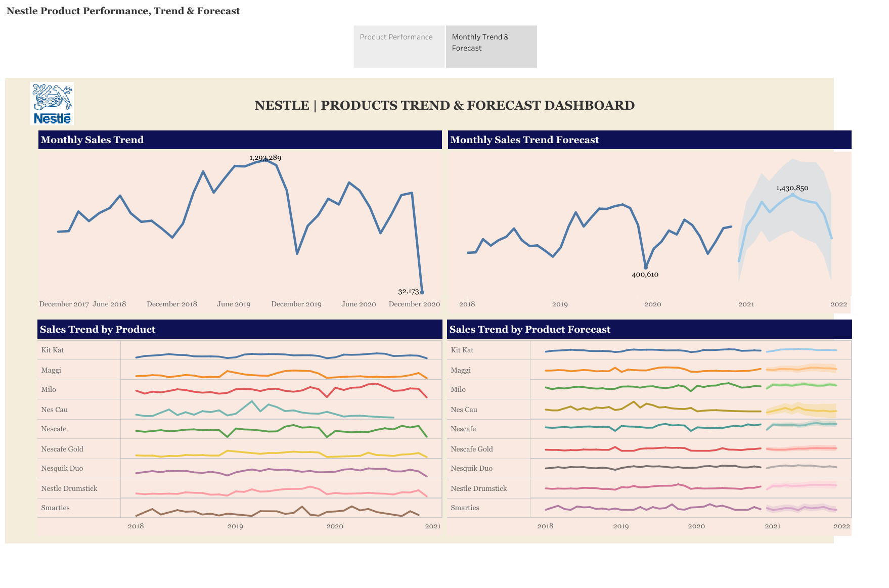Viewport: 889px width, 588px height.
Task: Click the Monthly Sales Trend title
Action: pos(92,140)
